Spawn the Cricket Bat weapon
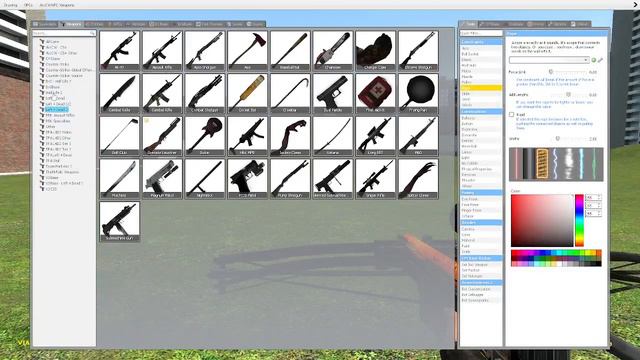The height and width of the screenshot is (360, 640). click(x=247, y=93)
